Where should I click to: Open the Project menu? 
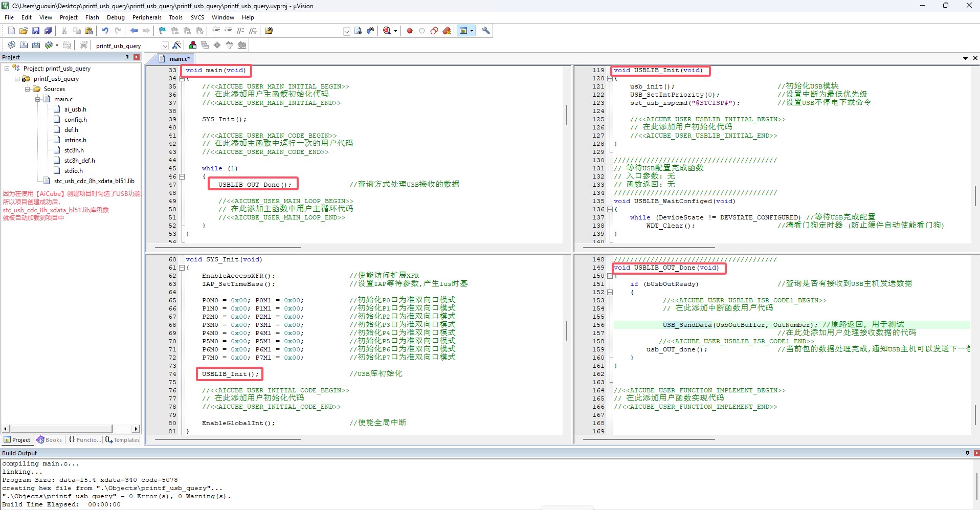tap(69, 17)
